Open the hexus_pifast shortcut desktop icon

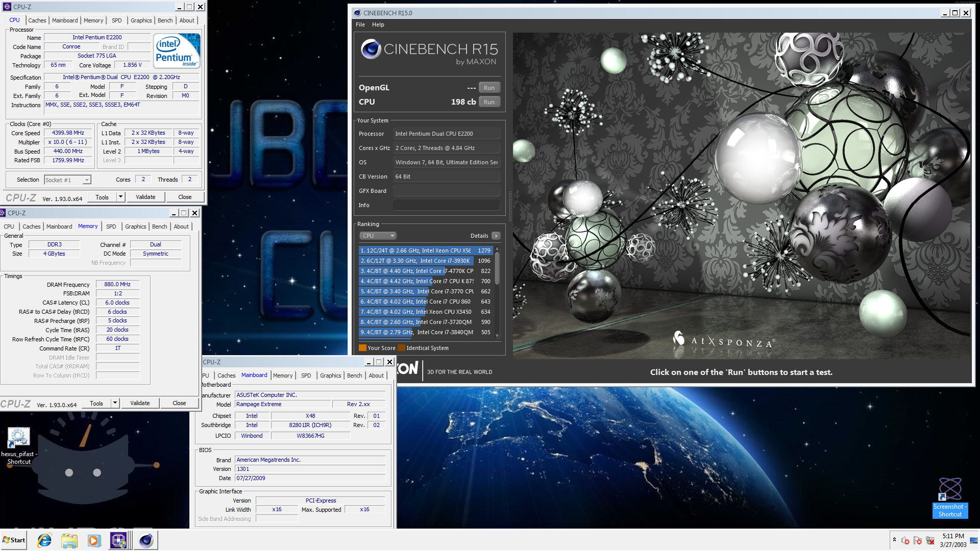tap(19, 446)
